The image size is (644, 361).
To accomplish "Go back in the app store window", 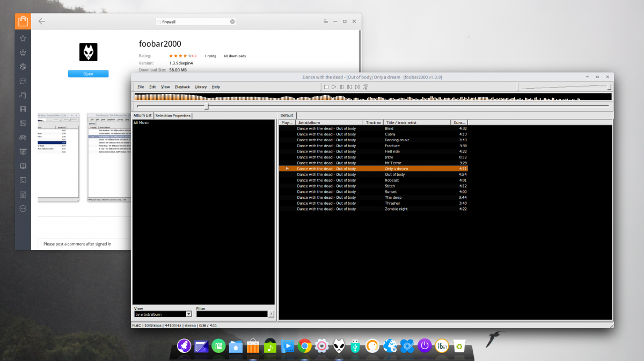I will pos(42,21).
